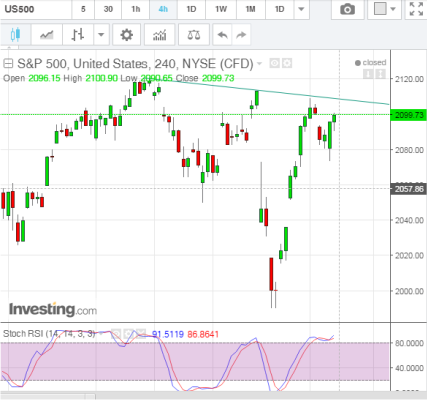Screen dimensions: 427x400
Task: Expand the Stoch RSI legend dropdown arrow
Action: point(101,333)
